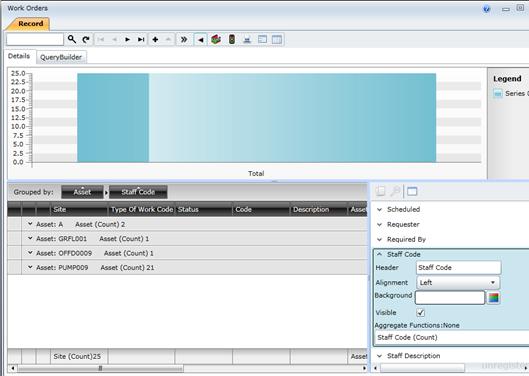Collapse the Staff Code property section

[x=380, y=254]
